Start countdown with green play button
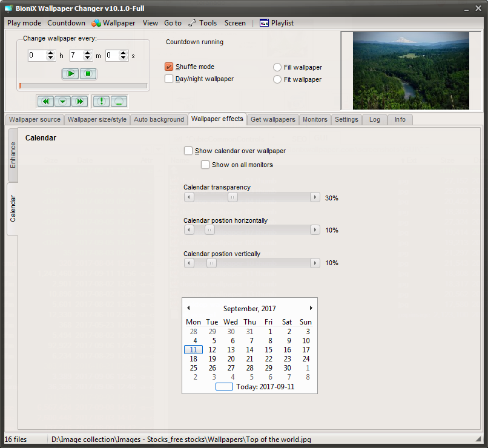This screenshot has width=488, height=448. point(71,74)
